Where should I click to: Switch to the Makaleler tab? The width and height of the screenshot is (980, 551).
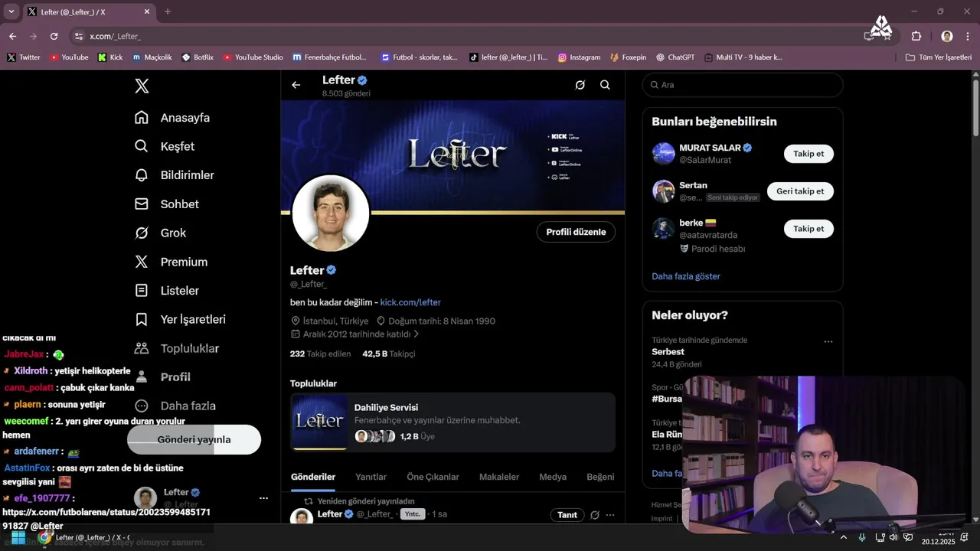pos(499,477)
